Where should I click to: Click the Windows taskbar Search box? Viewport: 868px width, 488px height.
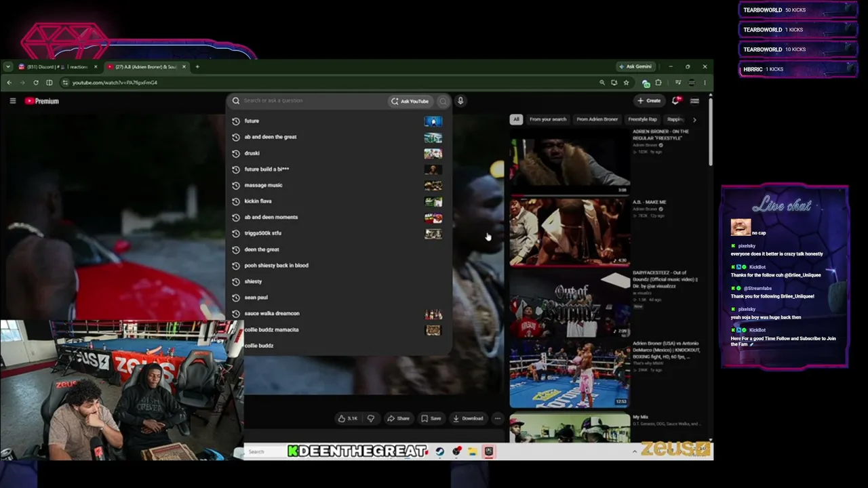pyautogui.click(x=264, y=451)
